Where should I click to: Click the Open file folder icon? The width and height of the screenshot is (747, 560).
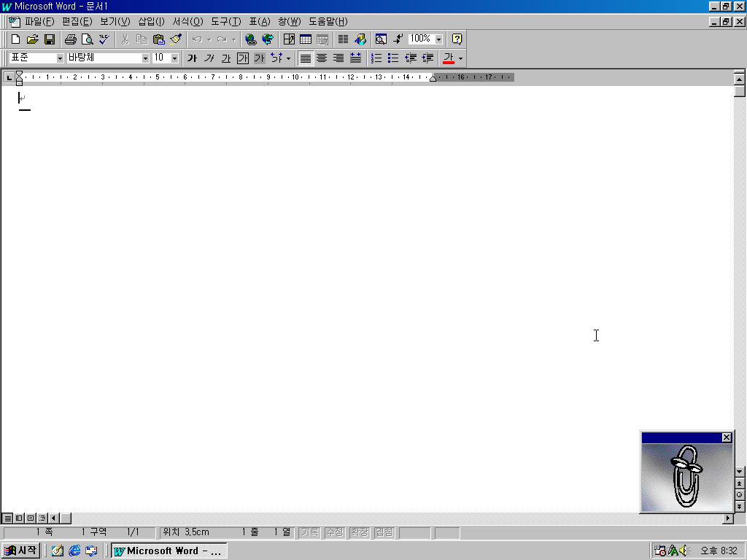tap(32, 39)
